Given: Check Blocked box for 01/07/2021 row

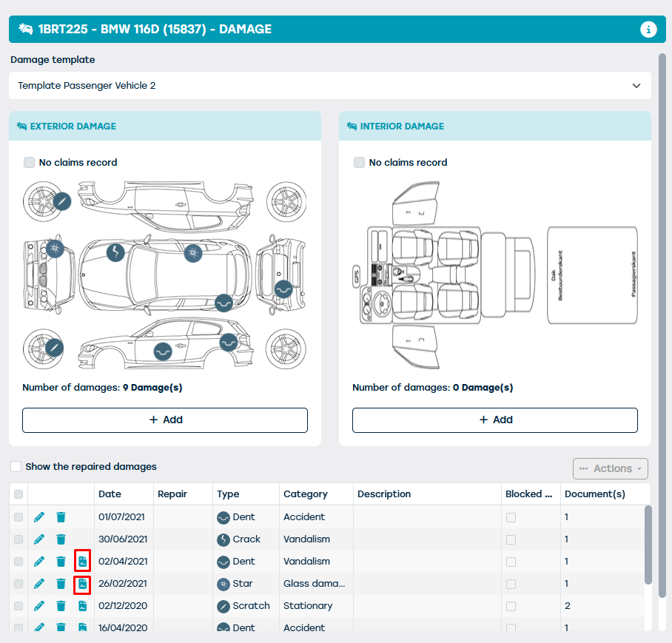Looking at the screenshot, I should coord(511,517).
